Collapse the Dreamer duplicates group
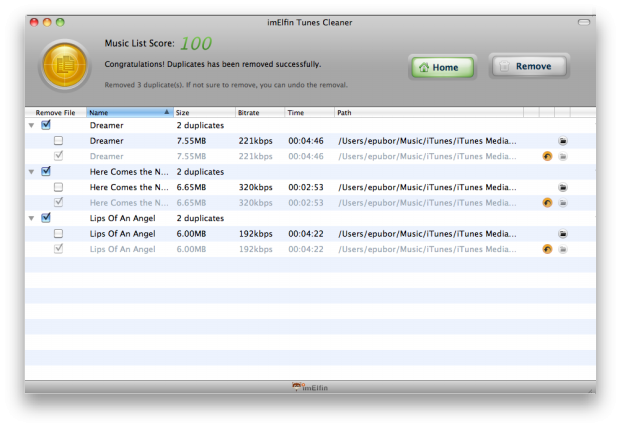 tap(32, 125)
